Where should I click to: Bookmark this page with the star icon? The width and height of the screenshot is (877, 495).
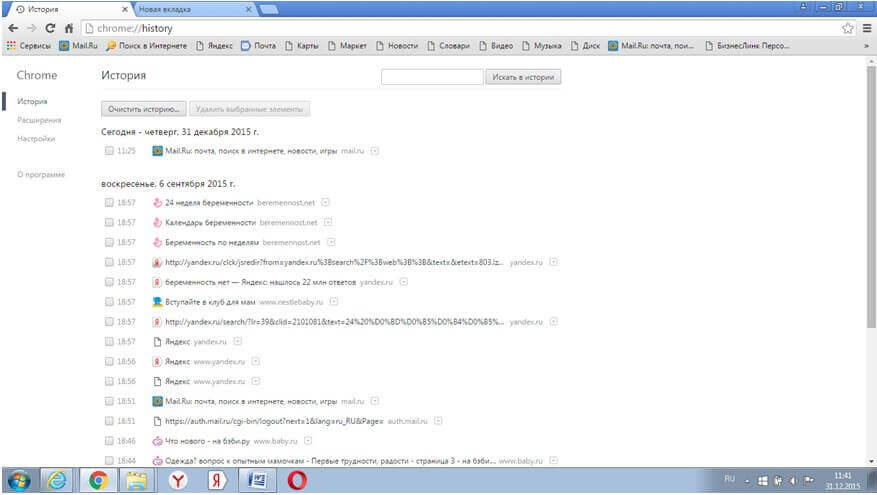click(848, 28)
